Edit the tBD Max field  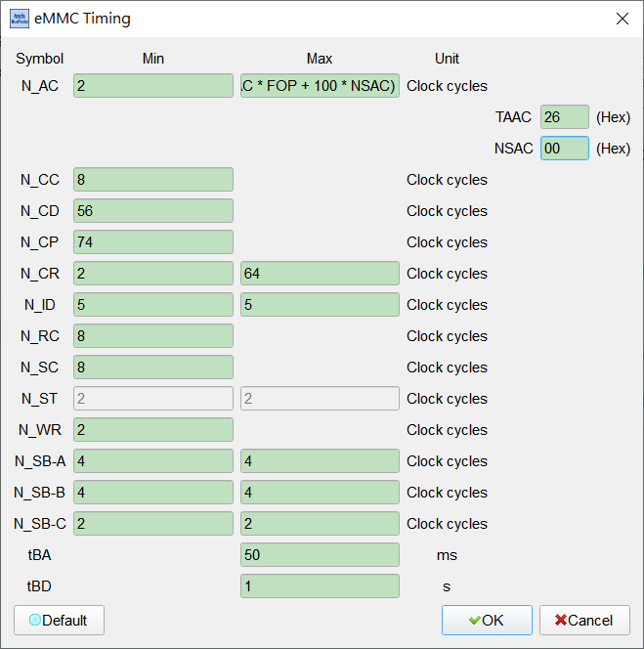(320, 585)
